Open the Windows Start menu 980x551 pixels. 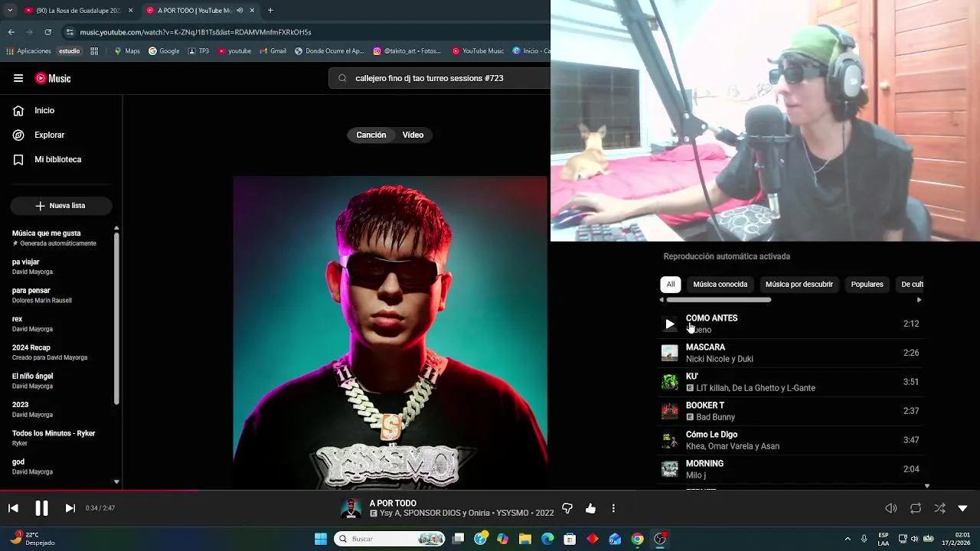[x=321, y=539]
